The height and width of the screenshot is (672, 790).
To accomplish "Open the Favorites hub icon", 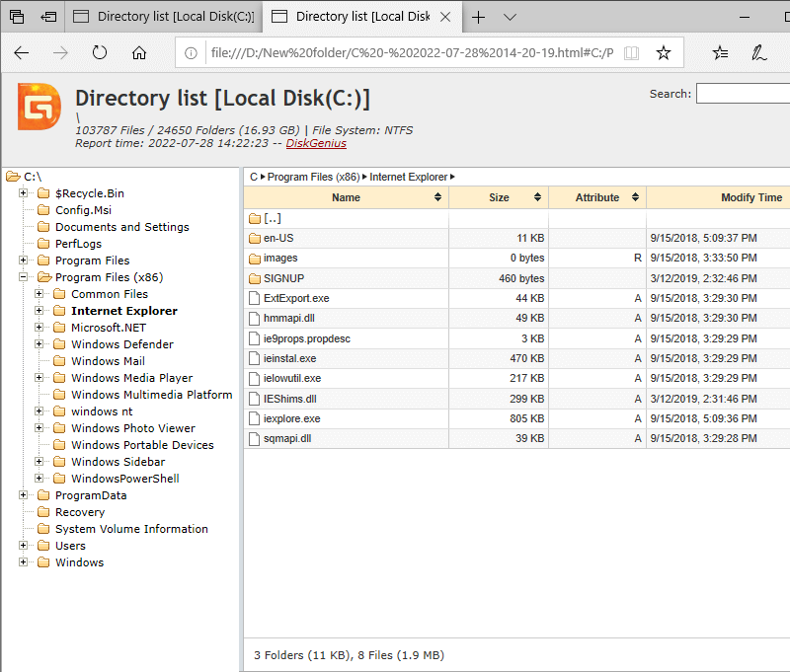I will pos(721,52).
